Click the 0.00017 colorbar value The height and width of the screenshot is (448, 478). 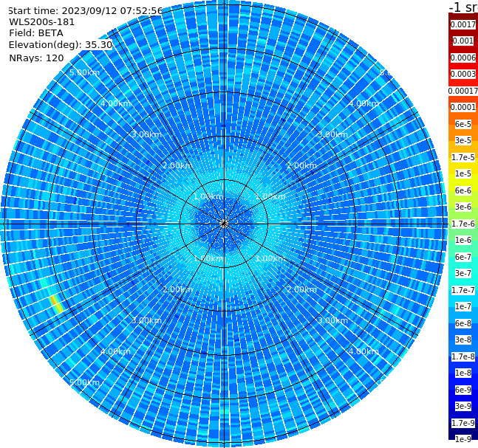tap(463, 91)
